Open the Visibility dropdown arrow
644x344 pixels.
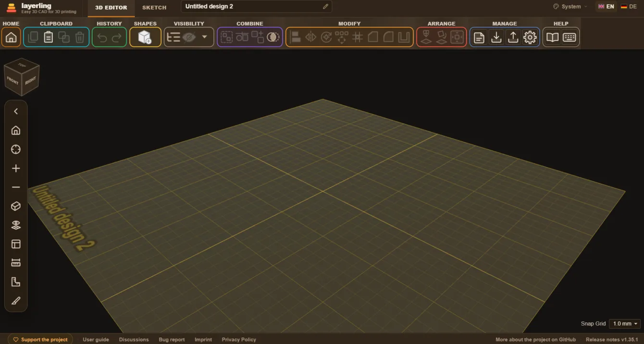(x=205, y=37)
